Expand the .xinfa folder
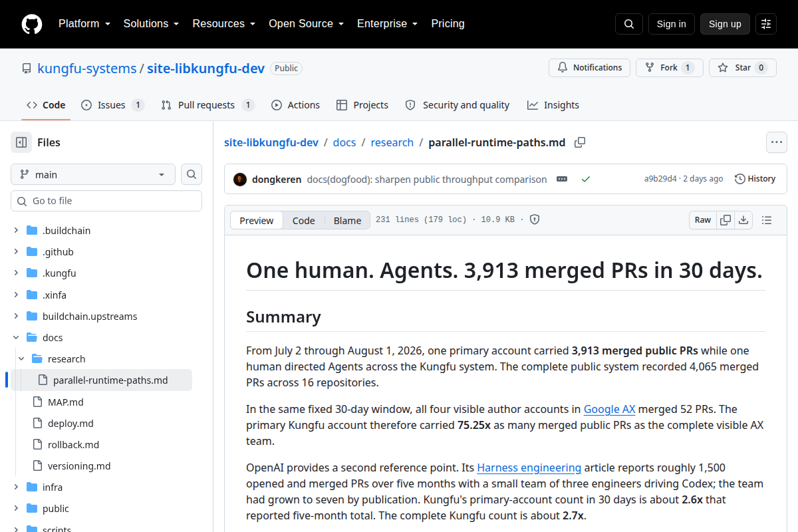 tap(16, 295)
